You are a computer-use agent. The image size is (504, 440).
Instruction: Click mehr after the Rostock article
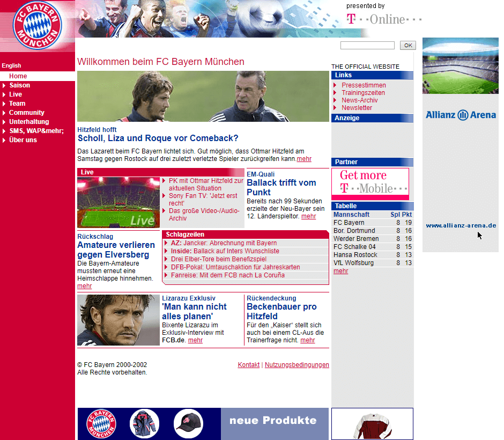(304, 159)
